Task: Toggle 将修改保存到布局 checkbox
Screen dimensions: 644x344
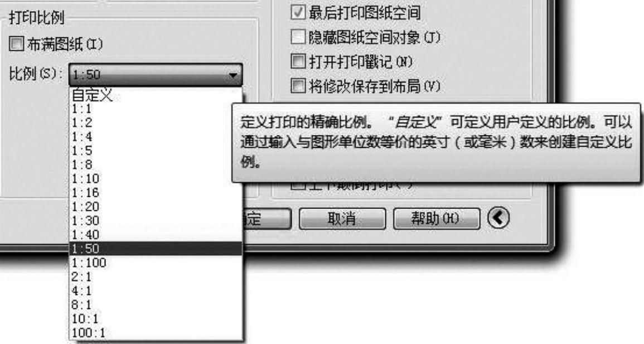Action: click(298, 86)
